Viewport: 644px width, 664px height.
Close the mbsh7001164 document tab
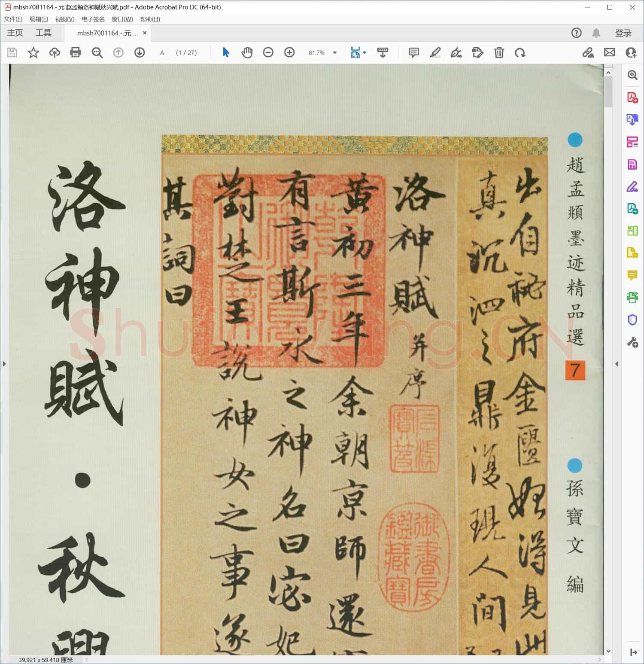point(145,33)
